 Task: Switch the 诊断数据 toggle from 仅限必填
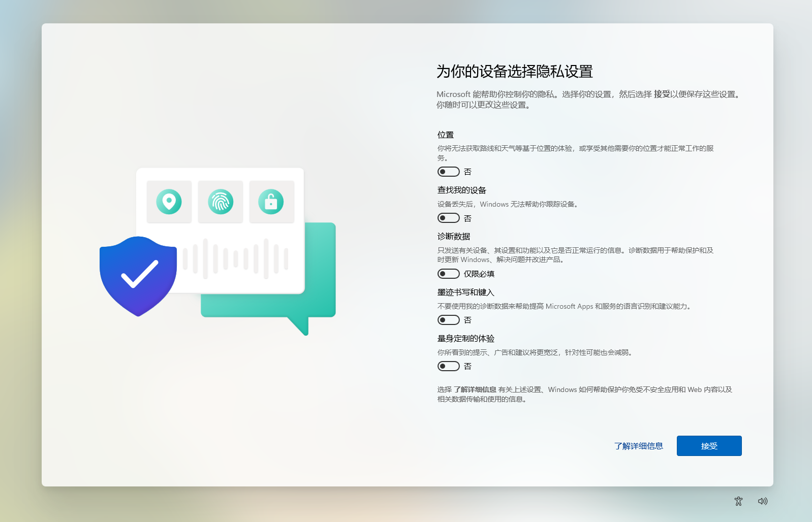[448, 274]
